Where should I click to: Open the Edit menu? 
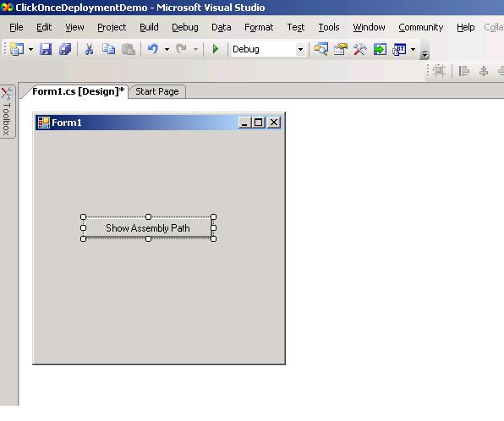(44, 27)
